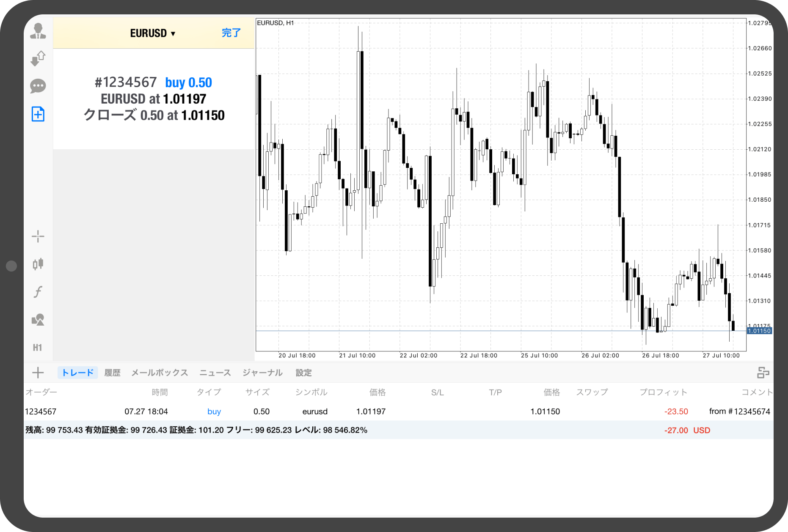Image resolution: width=788 pixels, height=532 pixels.
Task: Open the 設定 settings tab
Action: (x=303, y=373)
